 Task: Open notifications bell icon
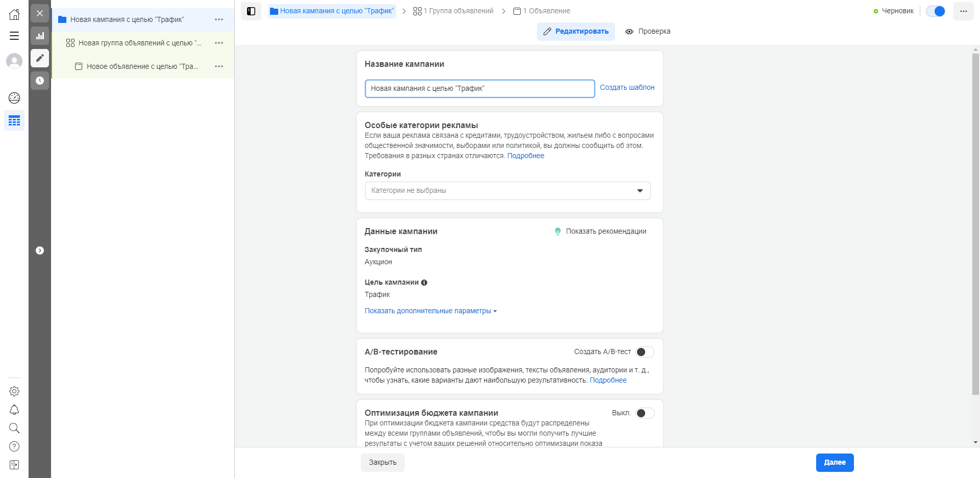click(x=14, y=410)
